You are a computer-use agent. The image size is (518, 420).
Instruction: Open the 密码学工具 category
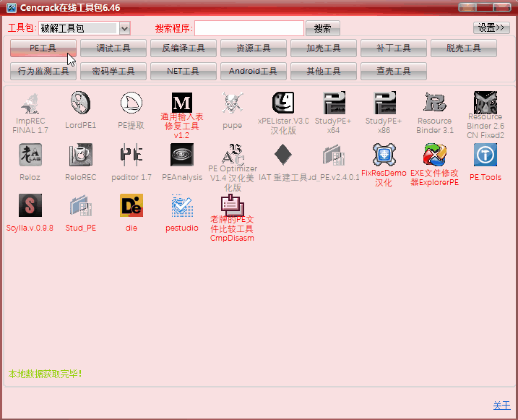[x=113, y=71]
